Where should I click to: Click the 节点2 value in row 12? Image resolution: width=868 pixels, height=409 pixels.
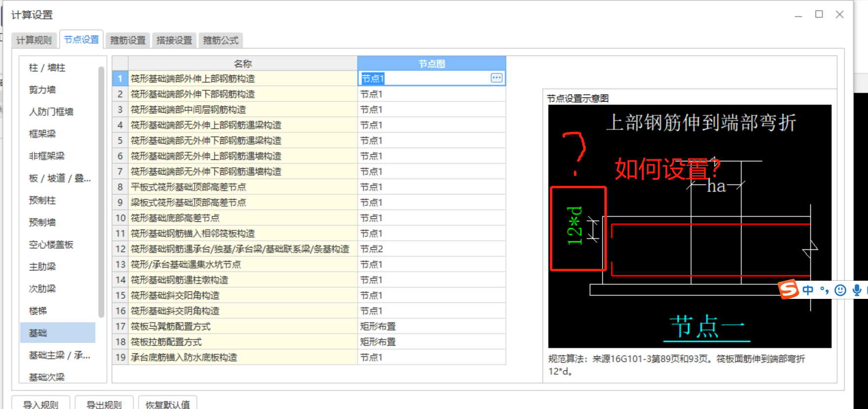[431, 249]
